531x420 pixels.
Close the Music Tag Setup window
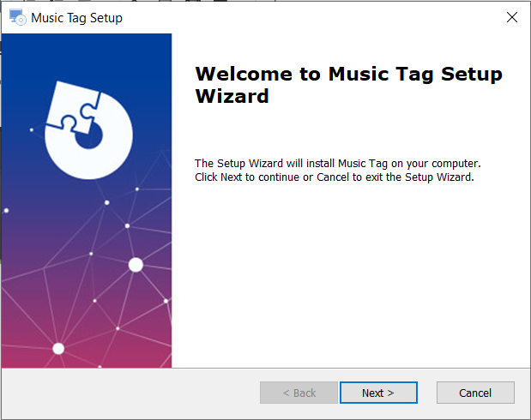tap(512, 17)
